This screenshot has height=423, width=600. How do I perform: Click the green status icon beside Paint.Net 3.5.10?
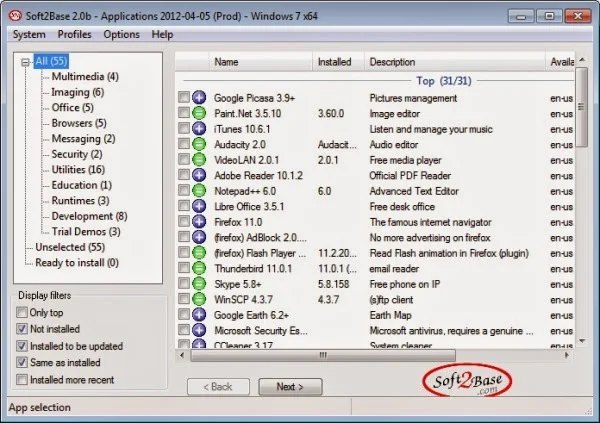tap(199, 113)
